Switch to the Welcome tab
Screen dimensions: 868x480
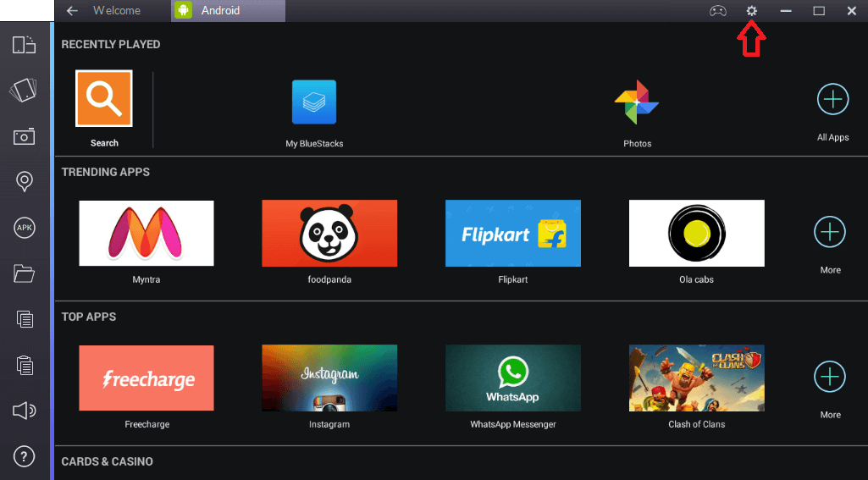117,10
